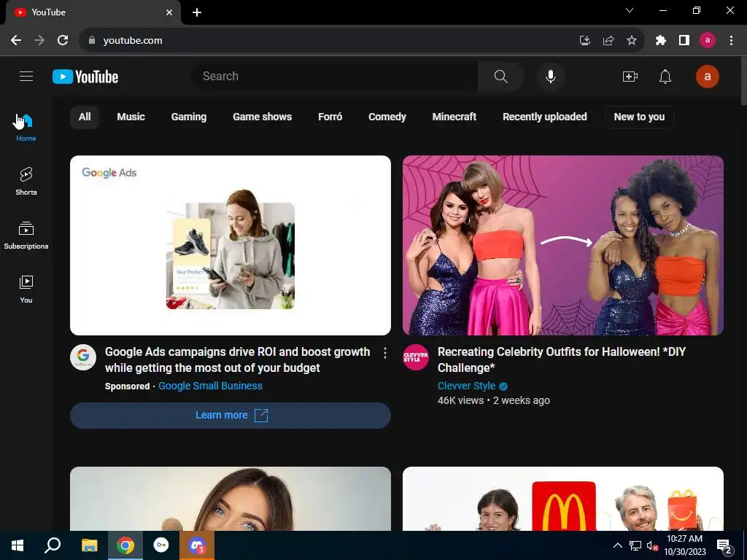Open Chrome profile avatar
This screenshot has width=747, height=560.
coord(708,41)
